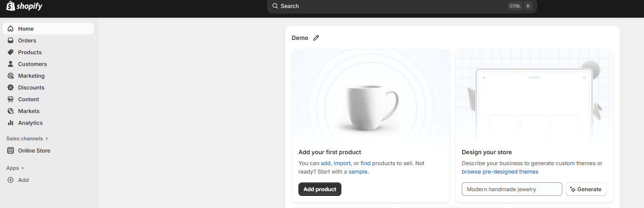
Task: Click the pencil icon next to Demo
Action: [x=316, y=38]
